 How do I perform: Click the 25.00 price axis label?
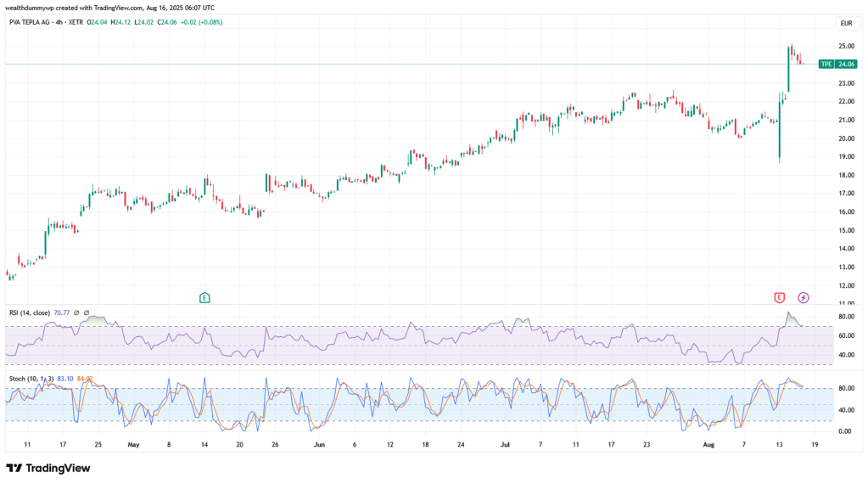[x=847, y=46]
